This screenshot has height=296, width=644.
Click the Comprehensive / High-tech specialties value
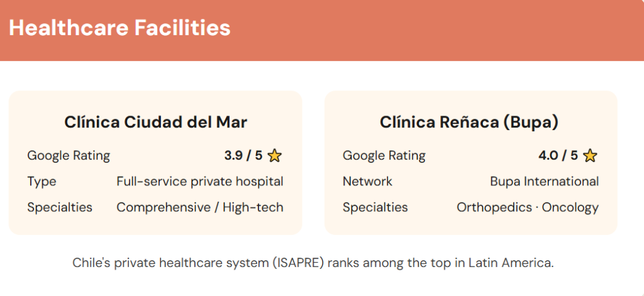200,207
